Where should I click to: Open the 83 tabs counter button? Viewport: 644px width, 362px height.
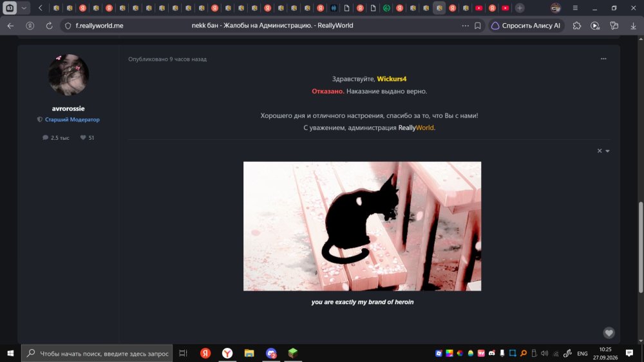(x=10, y=8)
